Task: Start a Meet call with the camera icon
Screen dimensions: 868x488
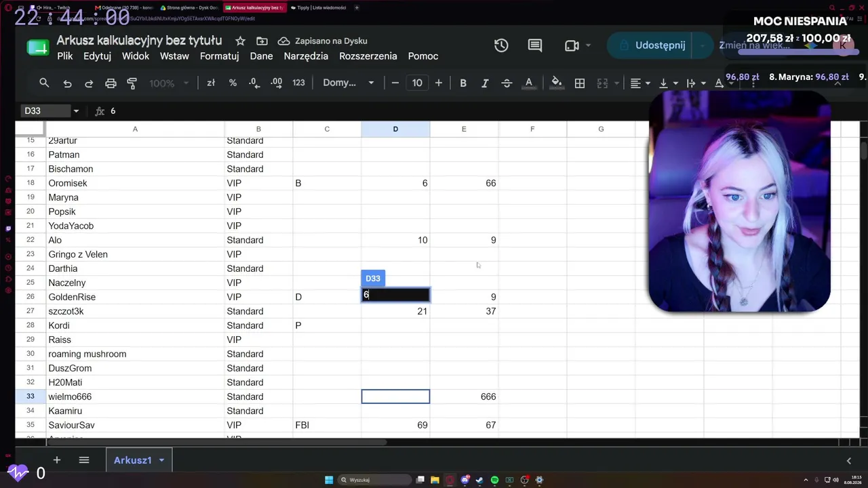Action: pos(572,45)
